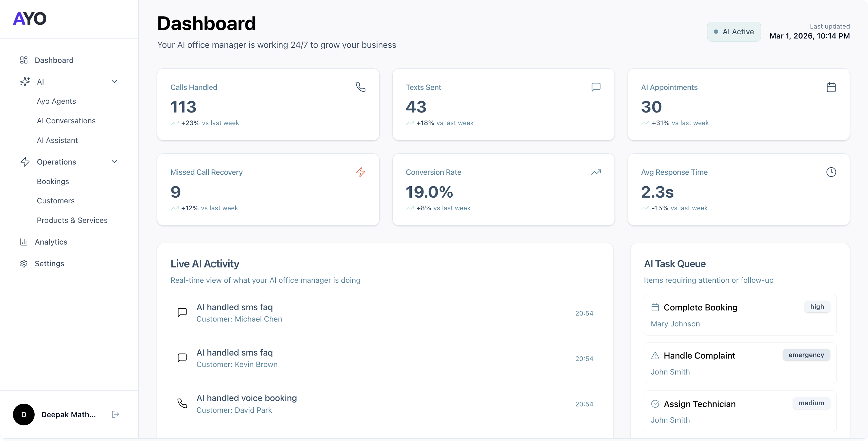
Task: Open the Analytics page
Action: [x=51, y=242]
